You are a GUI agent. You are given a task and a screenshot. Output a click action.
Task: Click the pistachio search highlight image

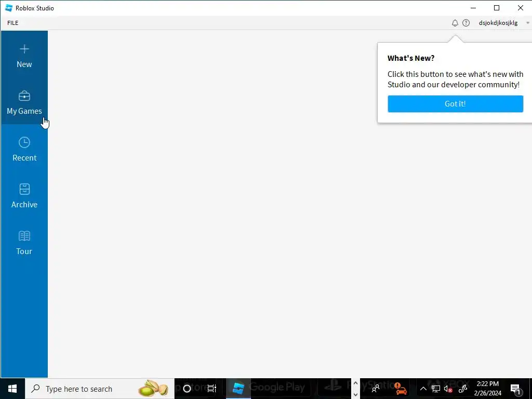pos(153,389)
